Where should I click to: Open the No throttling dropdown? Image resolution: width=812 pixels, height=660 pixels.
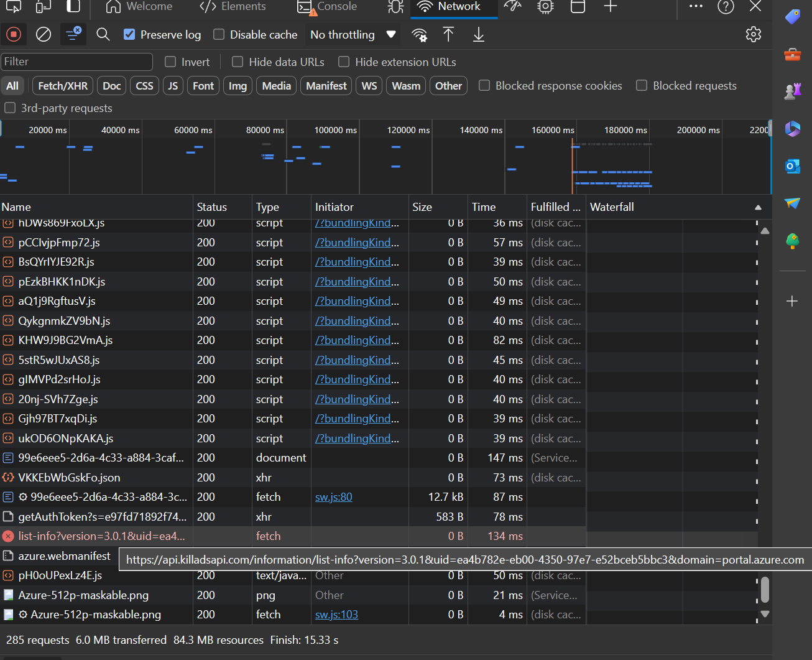353,35
